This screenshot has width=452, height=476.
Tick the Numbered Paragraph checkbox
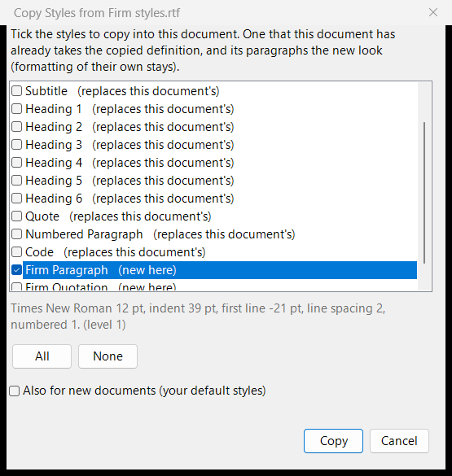[17, 234]
